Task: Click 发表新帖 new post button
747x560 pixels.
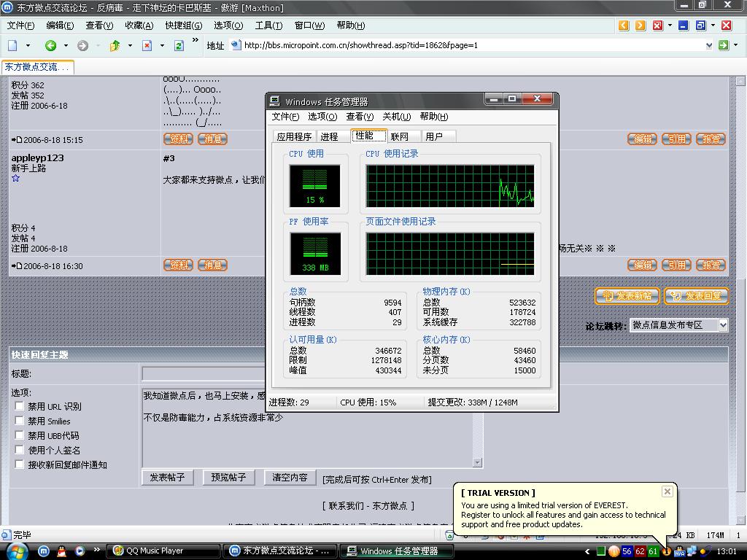Action: pyautogui.click(x=627, y=296)
